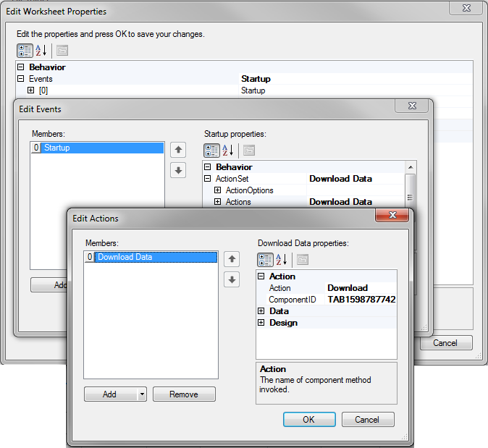Click Categorized view icon in Edit Actions dialog
The width and height of the screenshot is (488, 448).
(x=265, y=260)
